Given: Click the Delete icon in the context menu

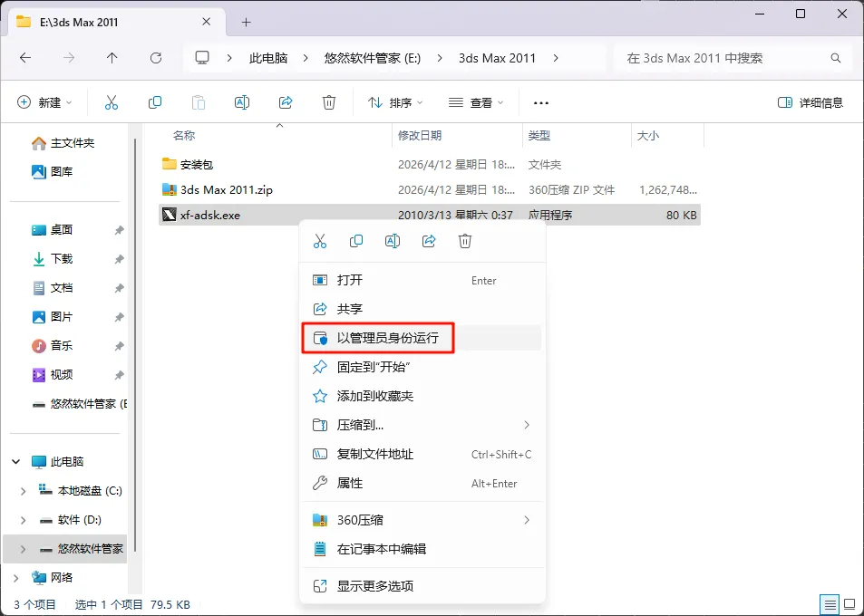Looking at the screenshot, I should pos(465,241).
